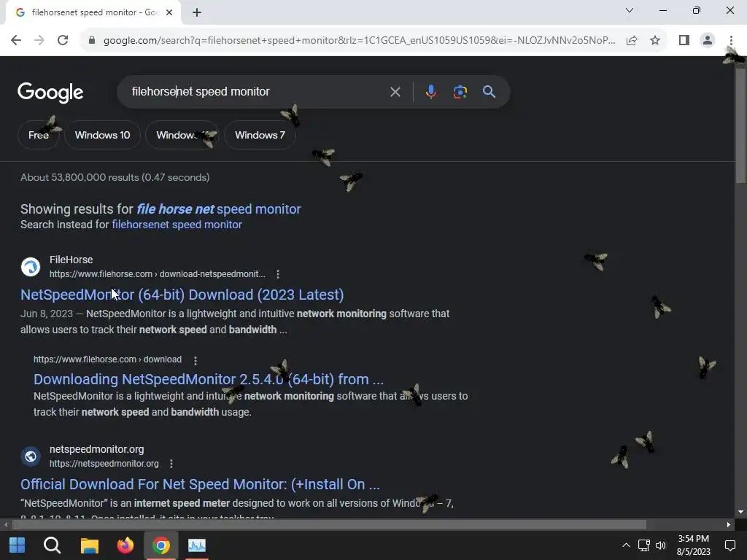Open Official Download For Net Speed Monitor
This screenshot has width=747, height=560.
[200, 484]
